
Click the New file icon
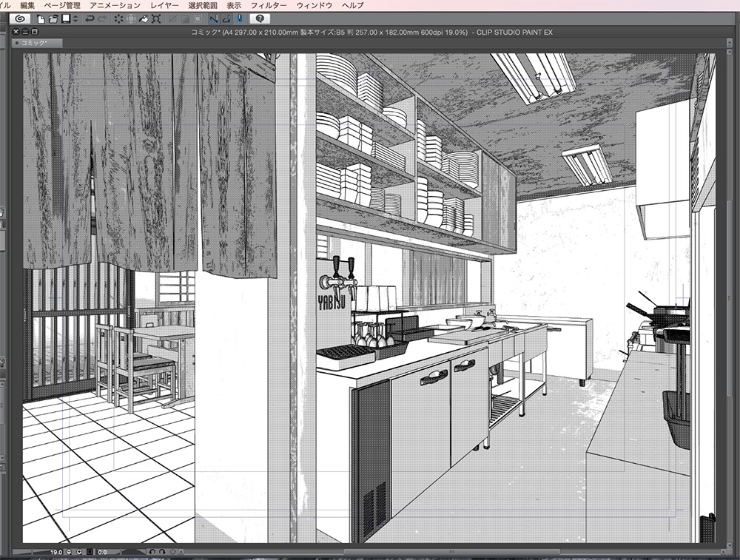(39, 18)
